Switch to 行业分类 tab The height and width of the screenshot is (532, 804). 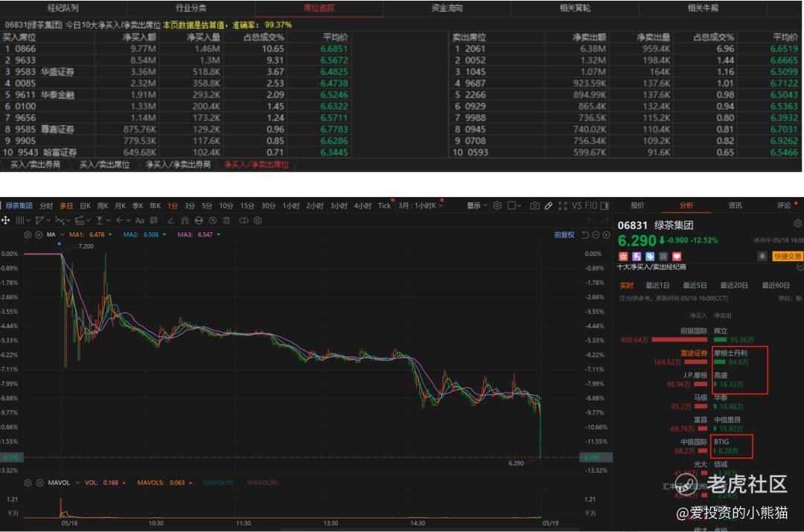pos(191,7)
